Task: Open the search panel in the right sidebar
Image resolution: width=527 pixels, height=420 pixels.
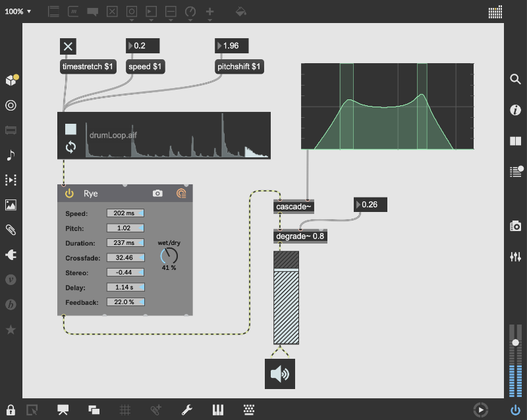Action: point(516,79)
